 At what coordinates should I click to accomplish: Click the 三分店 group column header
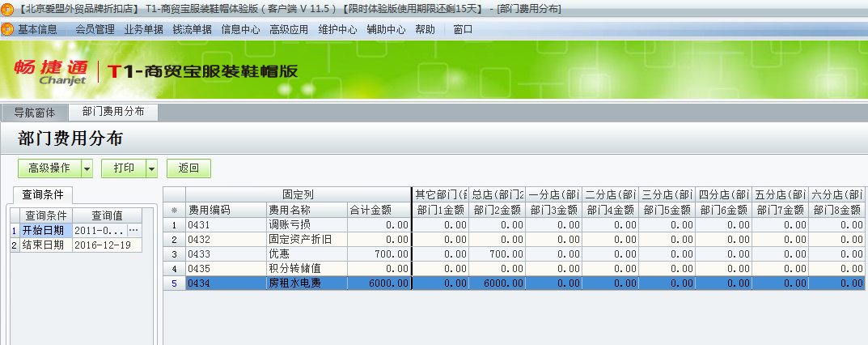tap(667, 195)
